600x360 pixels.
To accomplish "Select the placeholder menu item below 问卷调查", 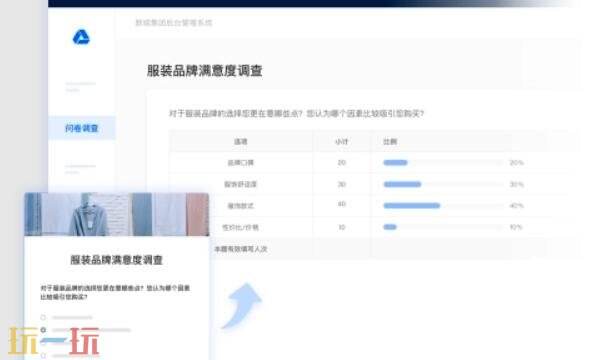I will coord(80,169).
